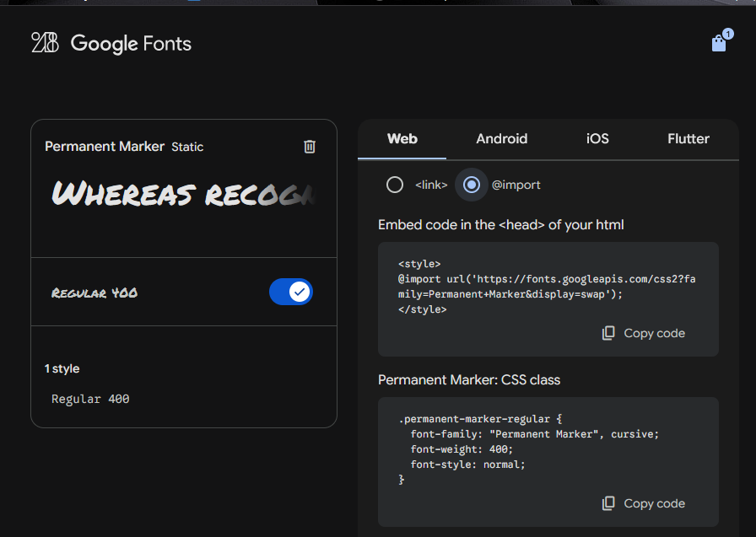Click copy icon in the embed code box
756x537 pixels.
608,333
